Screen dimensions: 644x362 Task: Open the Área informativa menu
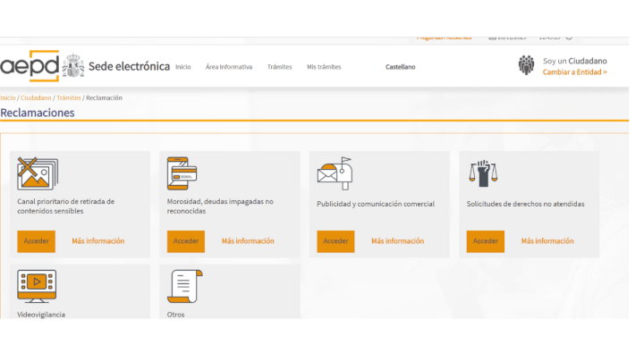coord(229,67)
